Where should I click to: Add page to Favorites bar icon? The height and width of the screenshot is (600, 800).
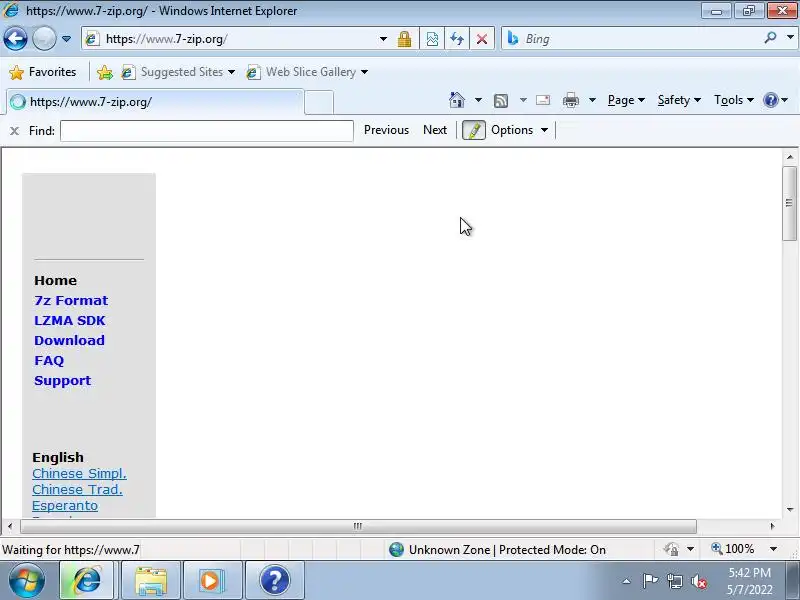105,72
